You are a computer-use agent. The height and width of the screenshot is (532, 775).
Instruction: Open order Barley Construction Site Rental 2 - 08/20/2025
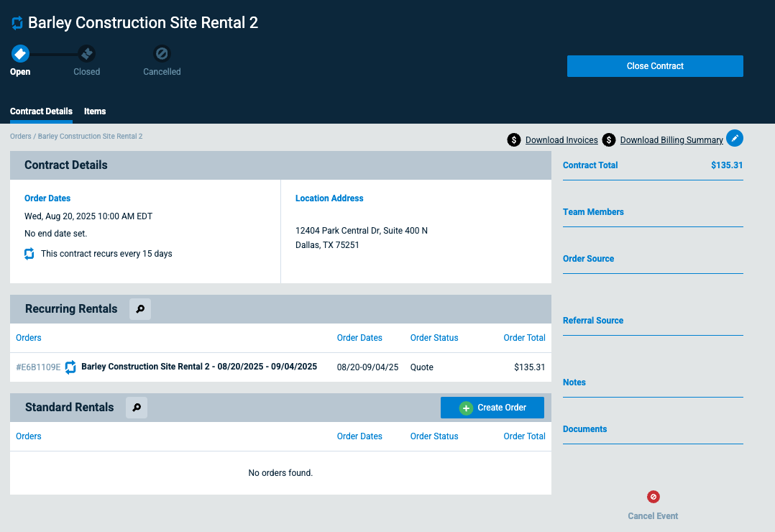click(199, 367)
